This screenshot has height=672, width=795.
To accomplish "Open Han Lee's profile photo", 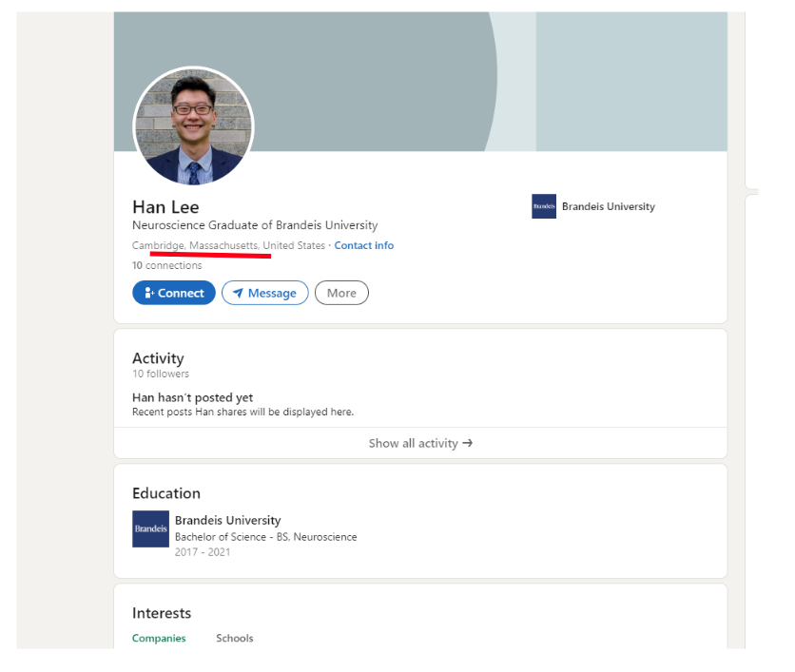I will pyautogui.click(x=193, y=126).
